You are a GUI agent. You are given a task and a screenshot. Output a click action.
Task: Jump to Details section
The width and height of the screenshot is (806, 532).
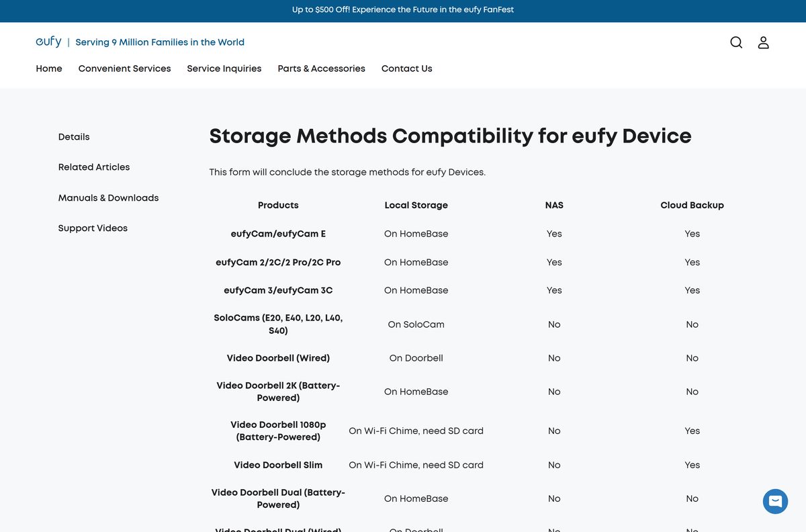tap(74, 137)
